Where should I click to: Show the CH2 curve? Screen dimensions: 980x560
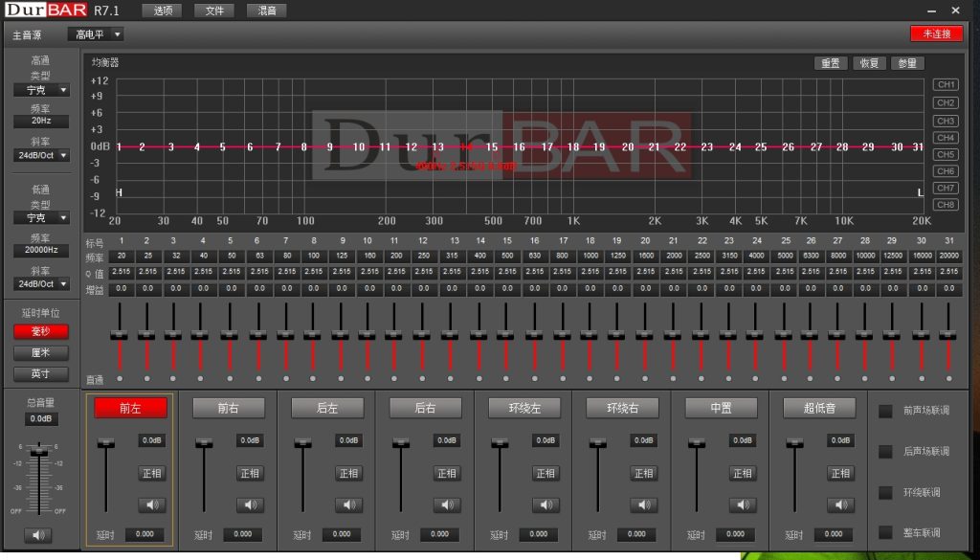point(946,102)
